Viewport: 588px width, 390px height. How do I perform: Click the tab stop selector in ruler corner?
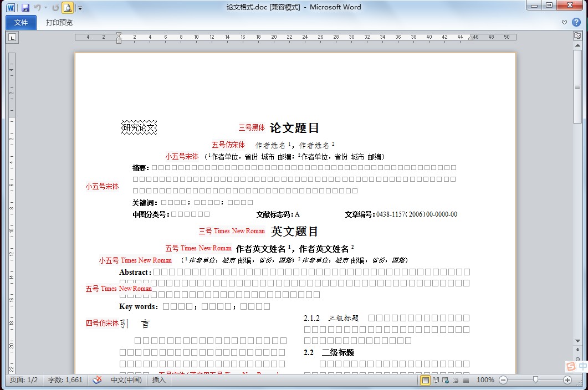(12, 38)
